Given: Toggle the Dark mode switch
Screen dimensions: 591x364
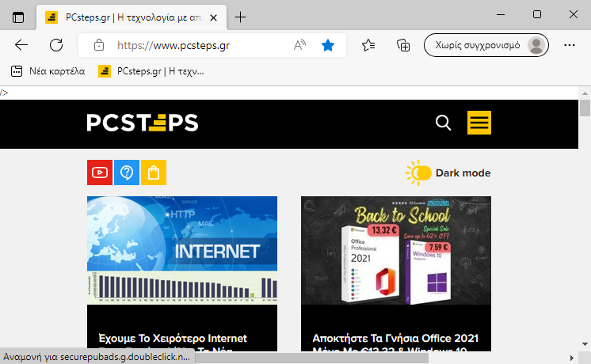Looking at the screenshot, I should pyautogui.click(x=419, y=173).
